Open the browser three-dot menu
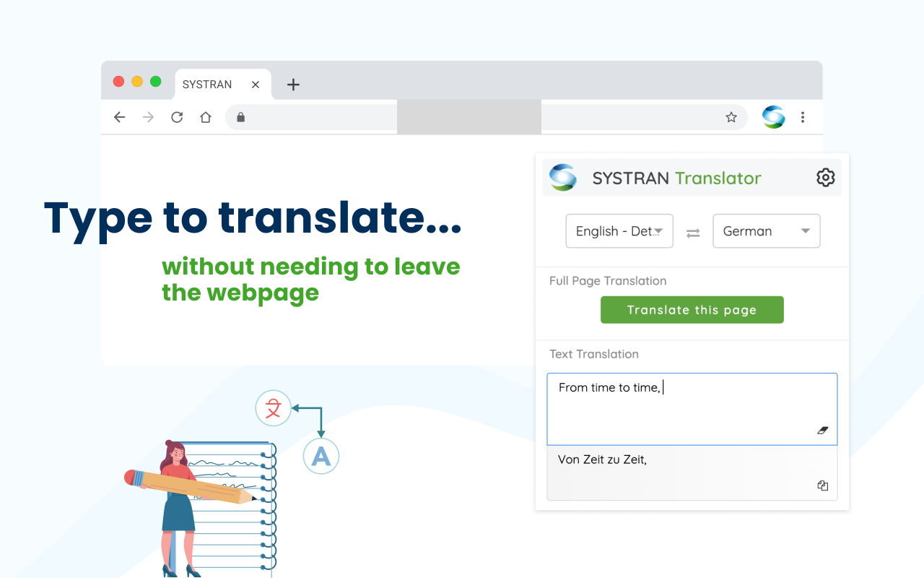 [803, 117]
